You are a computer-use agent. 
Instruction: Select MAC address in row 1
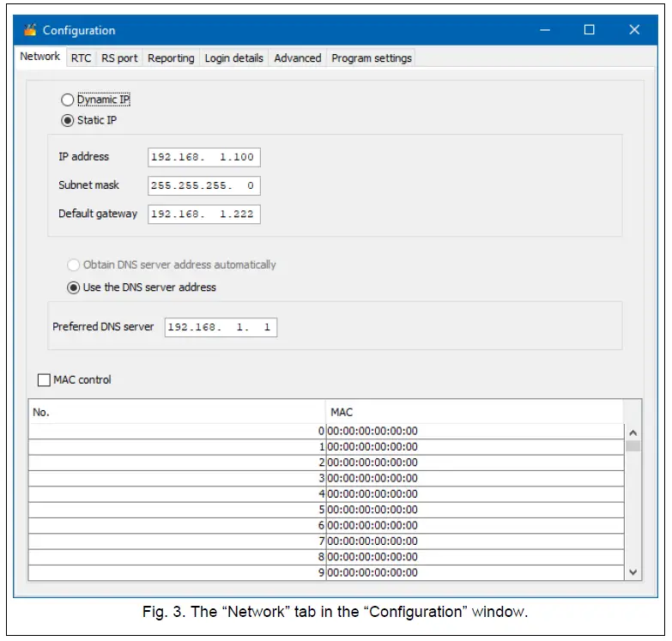475,447
